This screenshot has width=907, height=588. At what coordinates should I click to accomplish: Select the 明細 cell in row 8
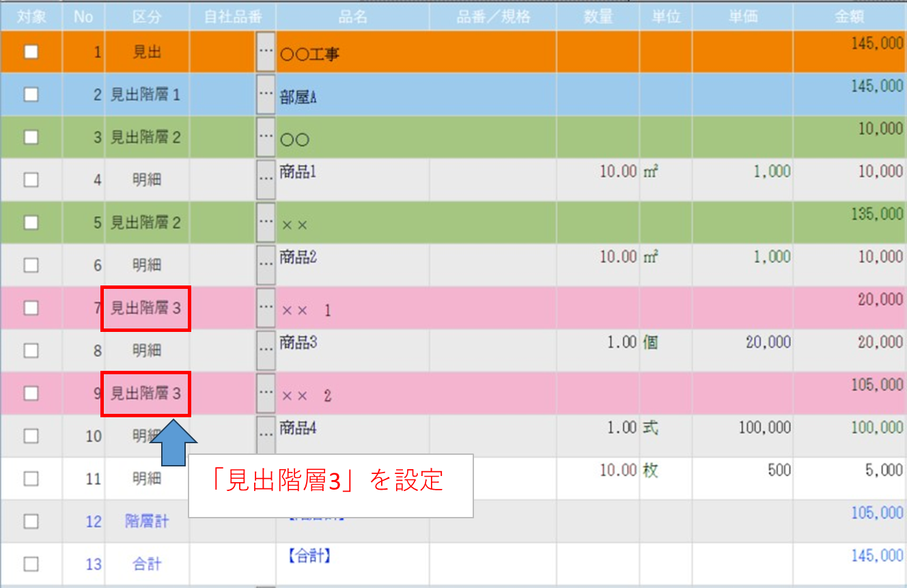pyautogui.click(x=146, y=350)
